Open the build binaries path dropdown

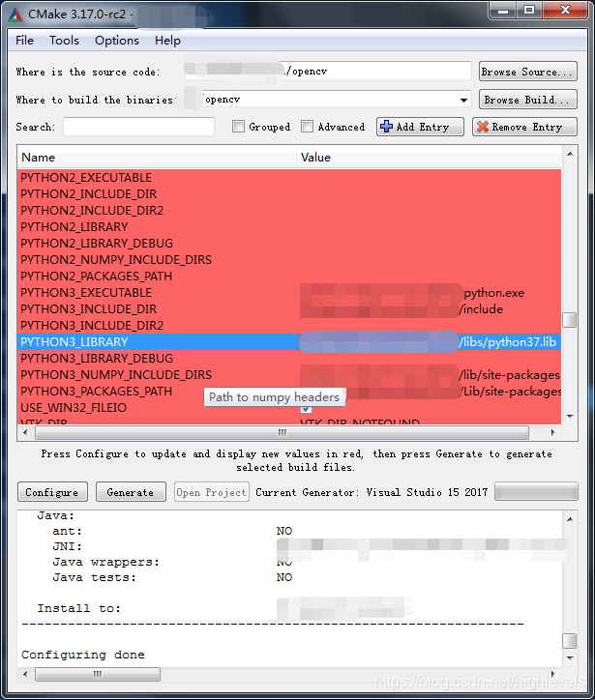[x=463, y=100]
